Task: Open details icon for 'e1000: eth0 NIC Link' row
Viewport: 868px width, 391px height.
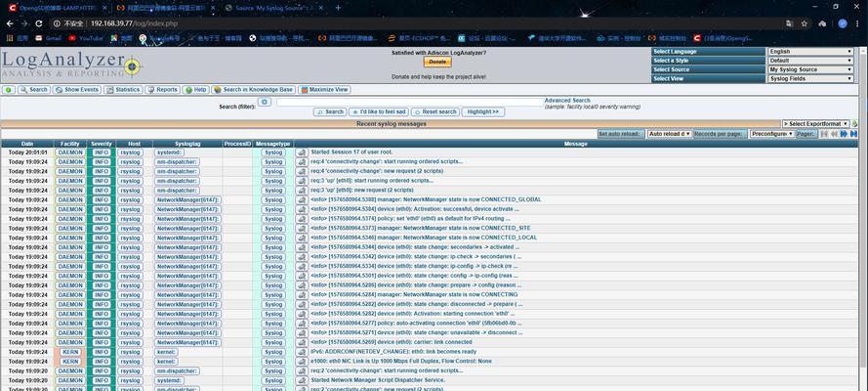Action: point(301,361)
